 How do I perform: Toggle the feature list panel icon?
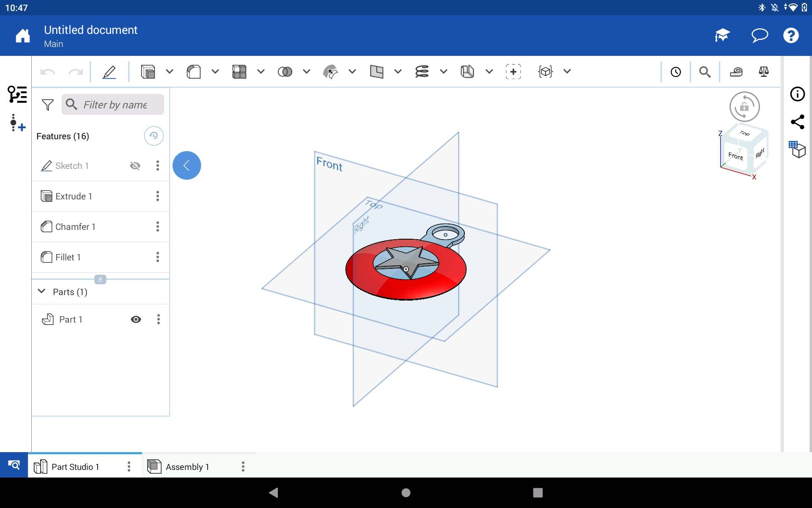click(17, 94)
